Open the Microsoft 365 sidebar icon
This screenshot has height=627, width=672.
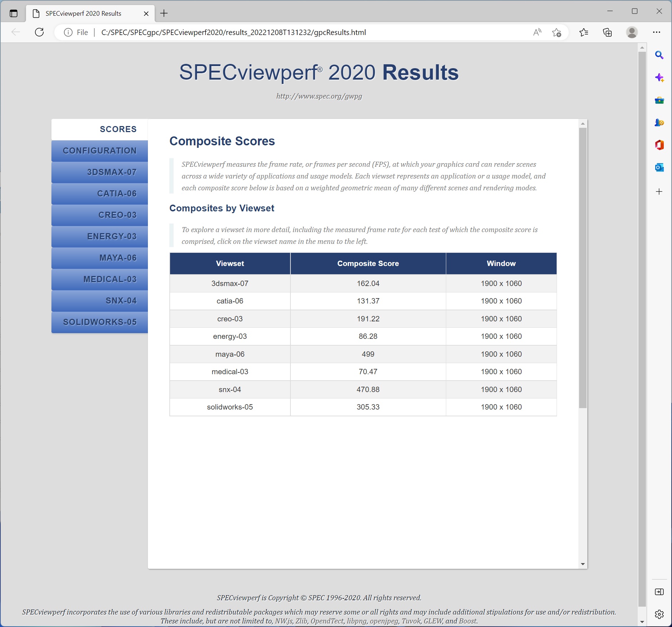pyautogui.click(x=659, y=145)
